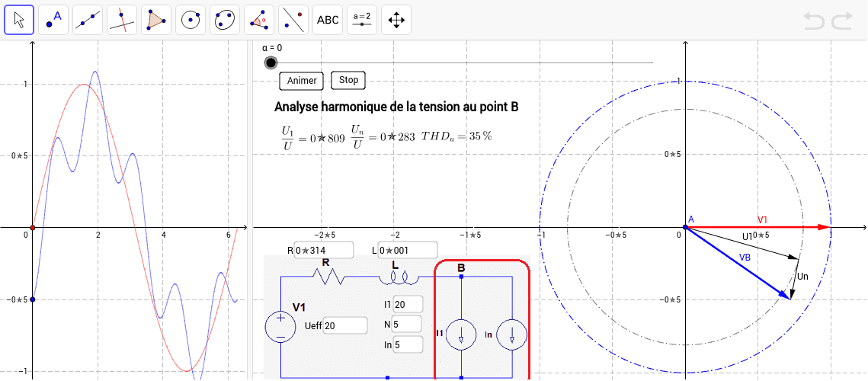Viewport: 868px width, 381px height.
Task: Click the I1 current input field
Action: coord(408,304)
